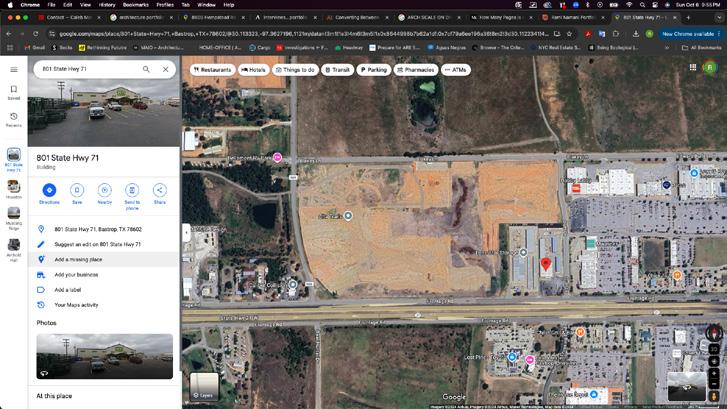Open Saved places in the sidebar
727x409 pixels.
point(14,92)
